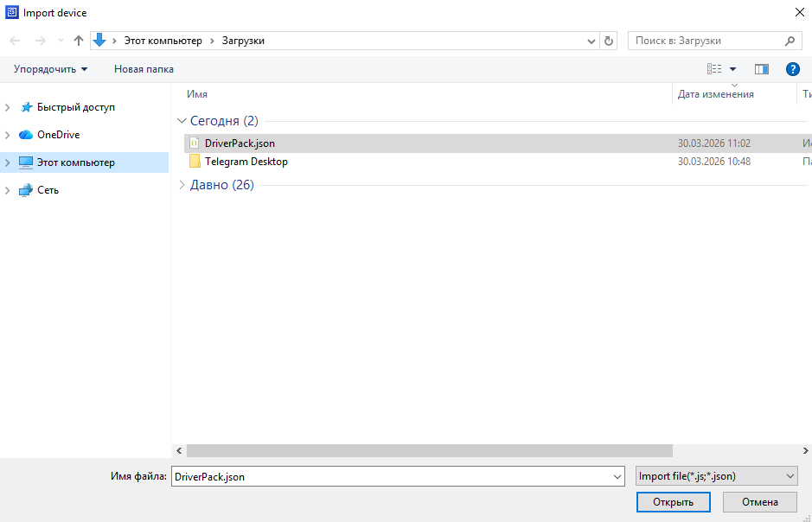Click the search magnifier icon
Screen dimensions: 812x522
pos(790,41)
